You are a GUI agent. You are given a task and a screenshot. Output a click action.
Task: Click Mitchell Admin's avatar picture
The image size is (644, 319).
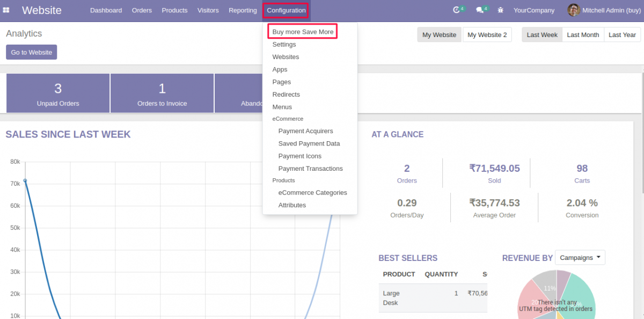tap(574, 10)
